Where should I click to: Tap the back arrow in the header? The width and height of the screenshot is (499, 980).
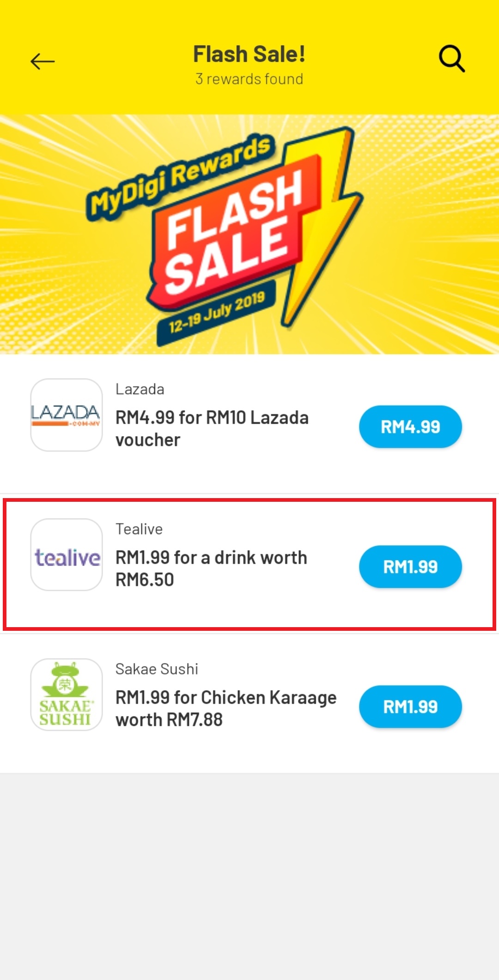[43, 61]
